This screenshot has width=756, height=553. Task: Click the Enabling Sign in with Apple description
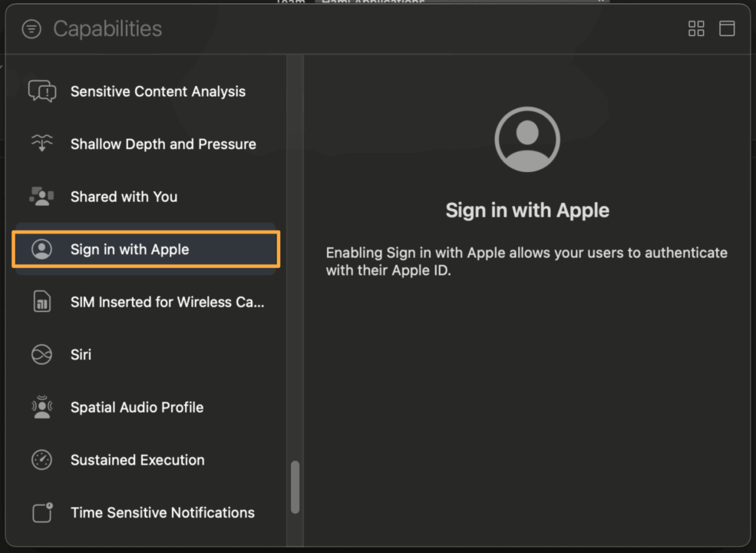pos(527,261)
